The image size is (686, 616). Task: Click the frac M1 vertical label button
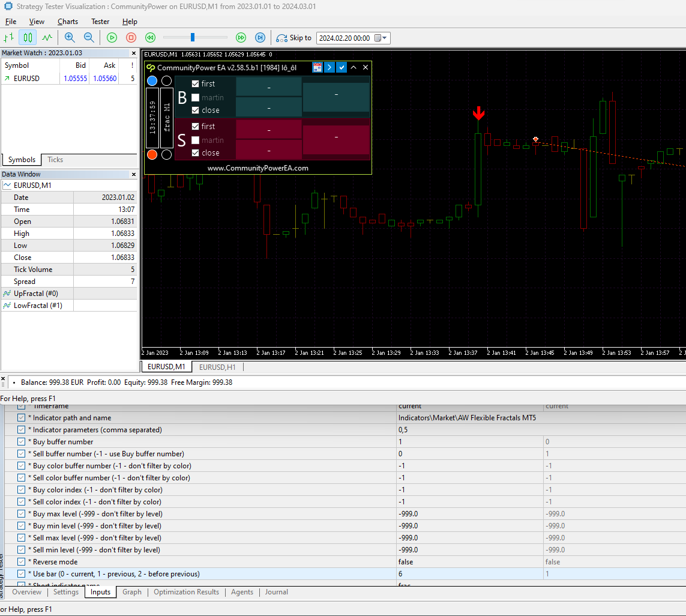coord(167,118)
